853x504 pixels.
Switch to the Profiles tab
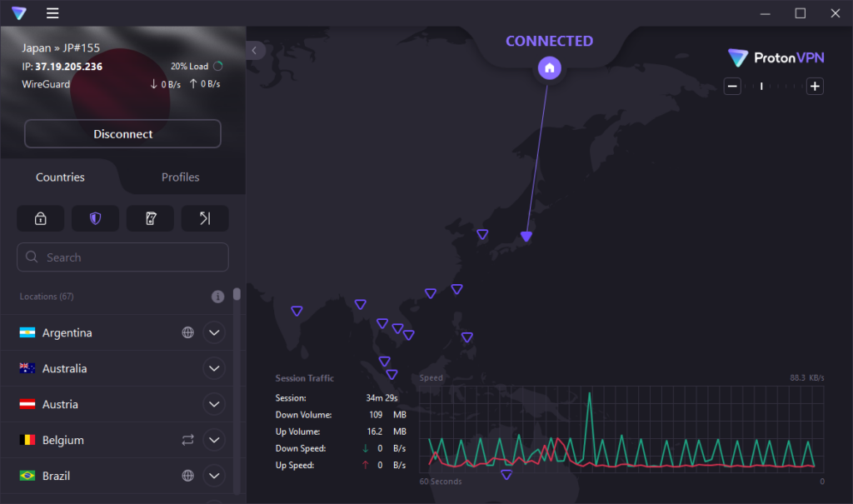click(x=181, y=177)
